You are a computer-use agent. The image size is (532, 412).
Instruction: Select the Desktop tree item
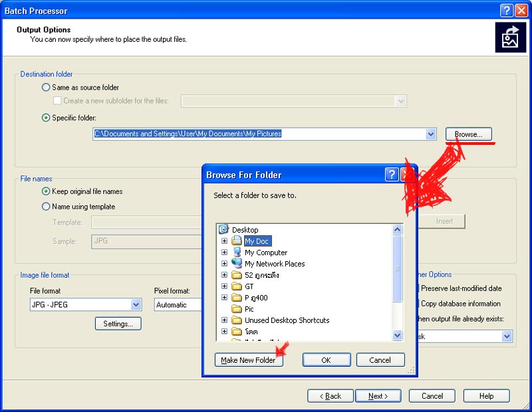pos(245,229)
